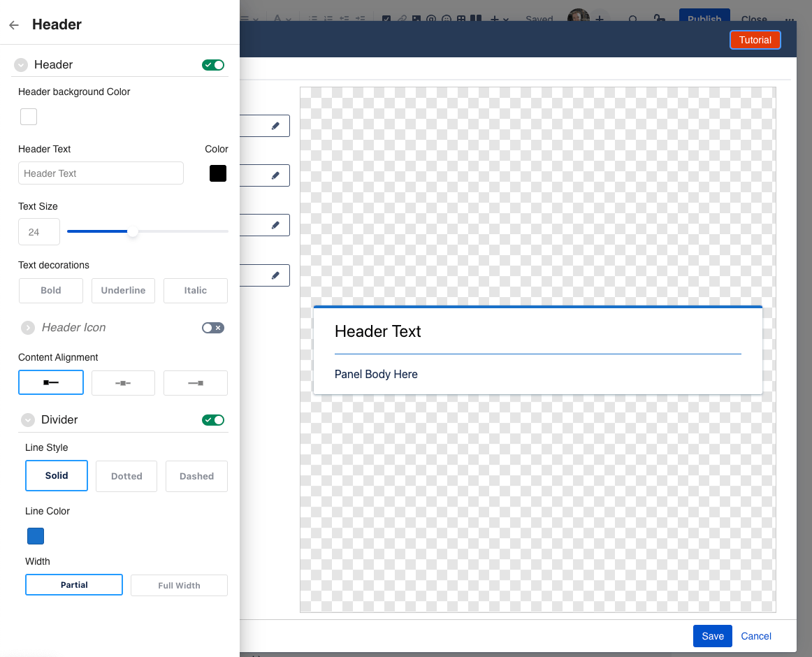Turn on the Header Icon toggle

pos(213,327)
